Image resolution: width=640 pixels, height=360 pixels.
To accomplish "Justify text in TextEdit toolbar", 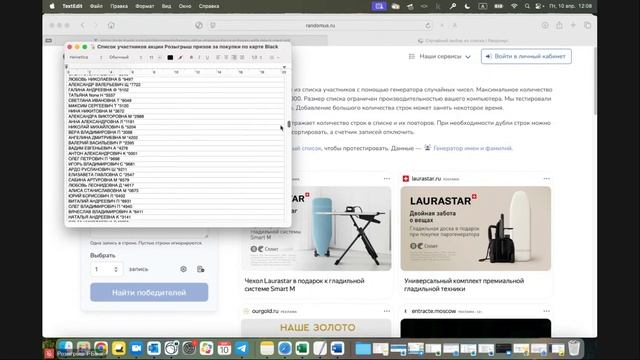I will pyautogui.click(x=242, y=58).
